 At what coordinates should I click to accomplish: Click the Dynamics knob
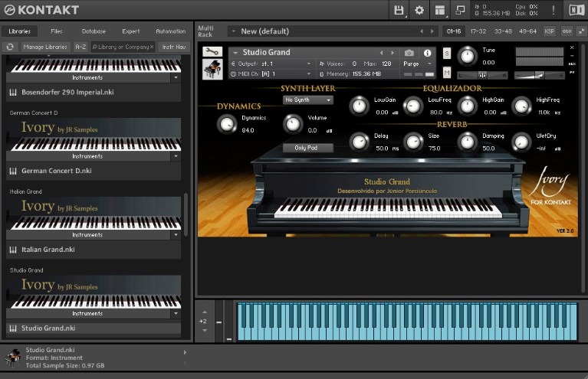[227, 124]
